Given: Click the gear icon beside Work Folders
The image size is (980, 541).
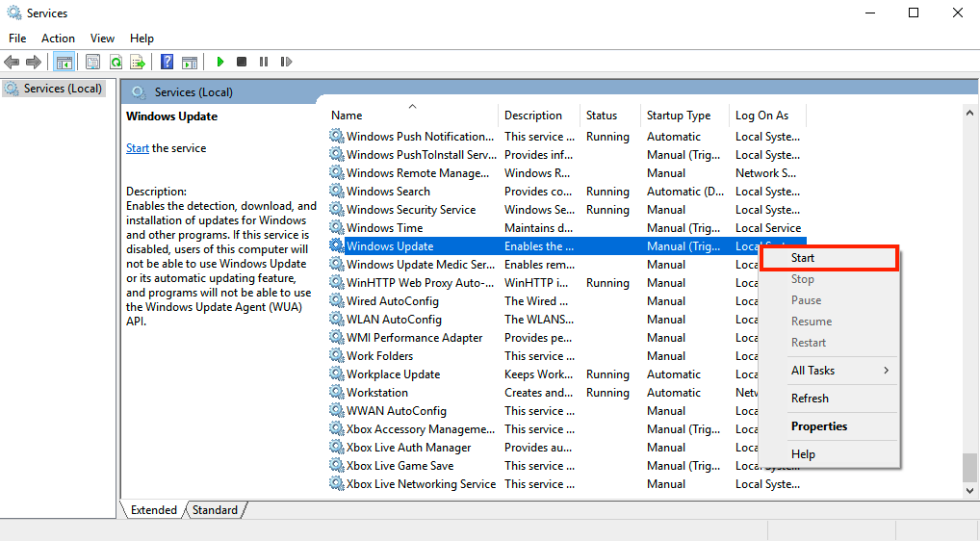Looking at the screenshot, I should pos(337,355).
